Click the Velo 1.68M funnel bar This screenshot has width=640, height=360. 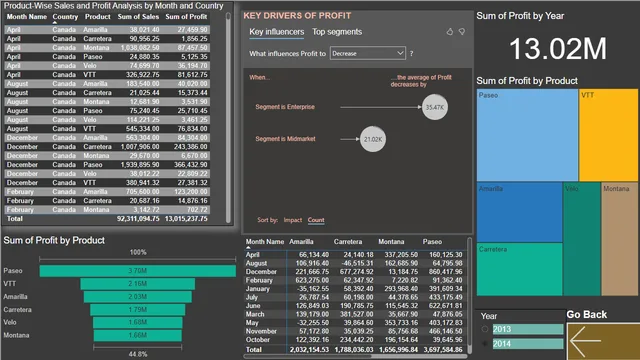tap(138, 322)
